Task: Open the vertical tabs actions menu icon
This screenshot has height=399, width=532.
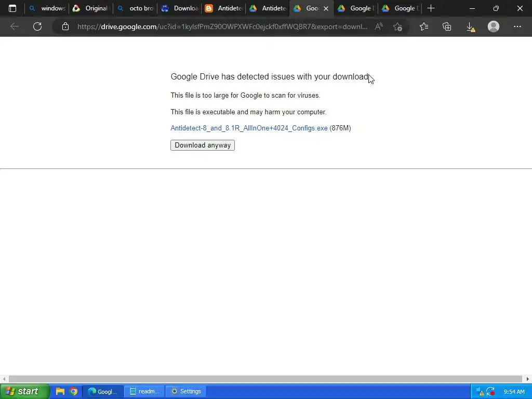Action: [12, 8]
